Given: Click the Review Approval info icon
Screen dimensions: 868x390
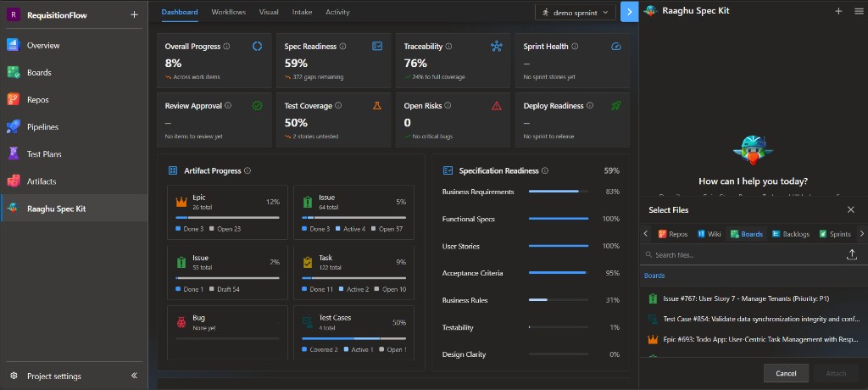Looking at the screenshot, I should coord(228,105).
